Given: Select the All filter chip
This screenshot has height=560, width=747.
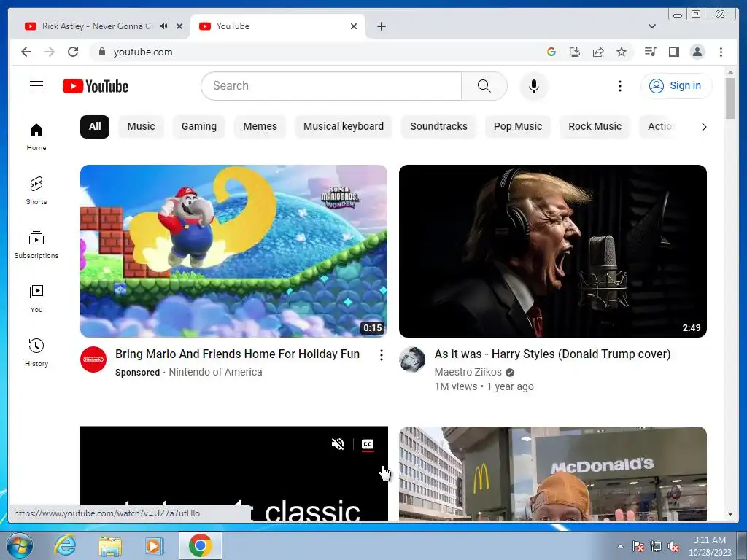Looking at the screenshot, I should pos(95,127).
